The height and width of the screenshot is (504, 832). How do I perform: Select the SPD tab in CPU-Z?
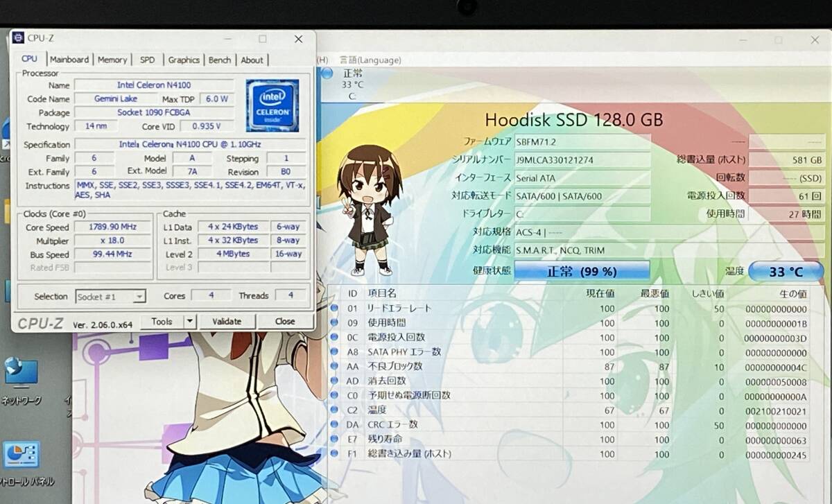coord(148,60)
